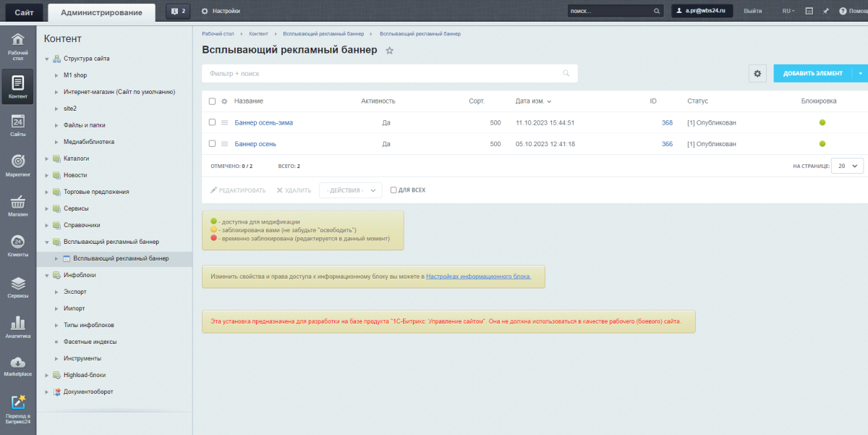Check the Баннер осень row checkbox
Image resolution: width=868 pixels, height=435 pixels.
click(212, 143)
